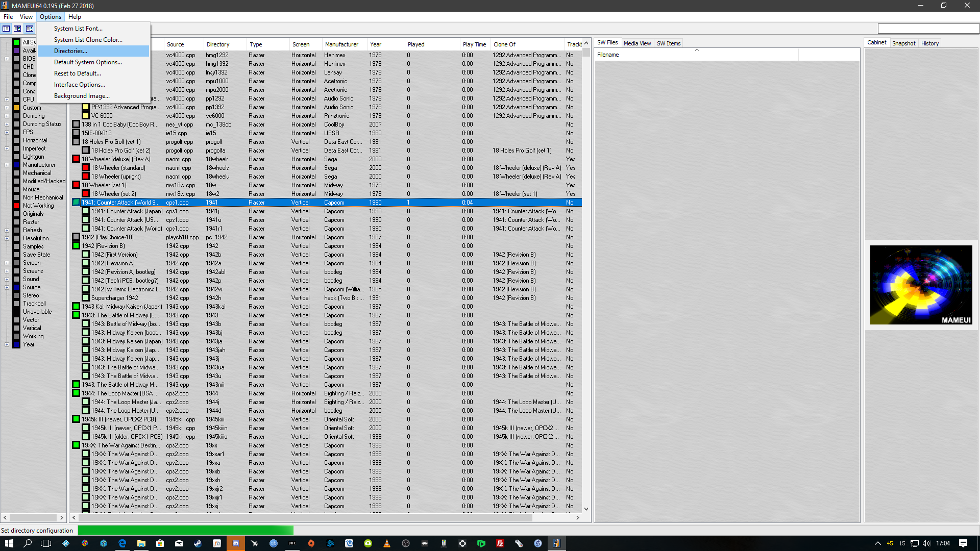Open the Media View tab
The image size is (980, 551).
[637, 43]
